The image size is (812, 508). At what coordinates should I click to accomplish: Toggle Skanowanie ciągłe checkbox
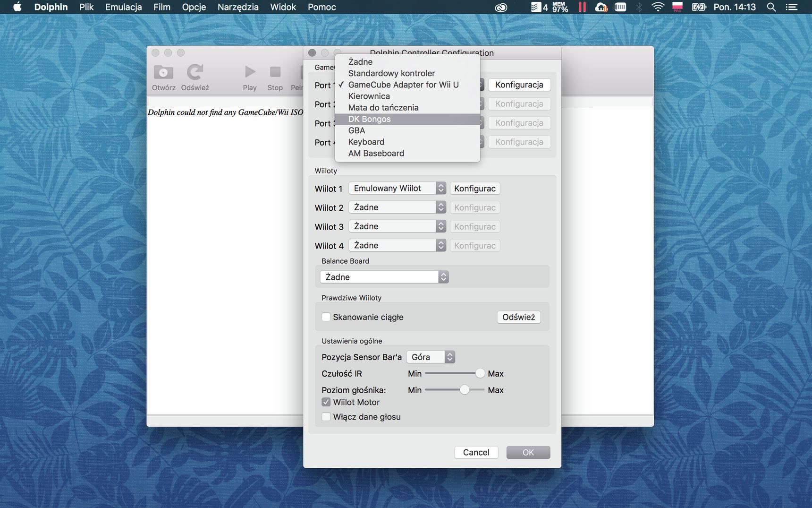[326, 317]
